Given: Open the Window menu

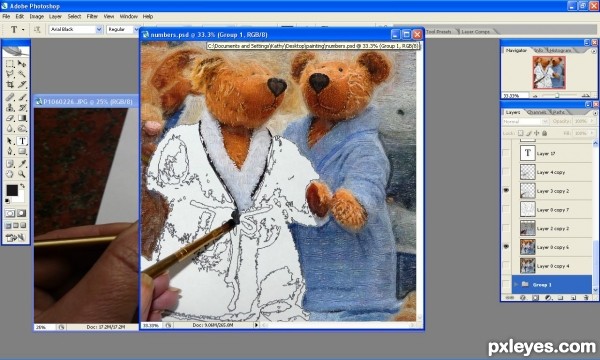Looking at the screenshot, I should pyautogui.click(x=129, y=16).
